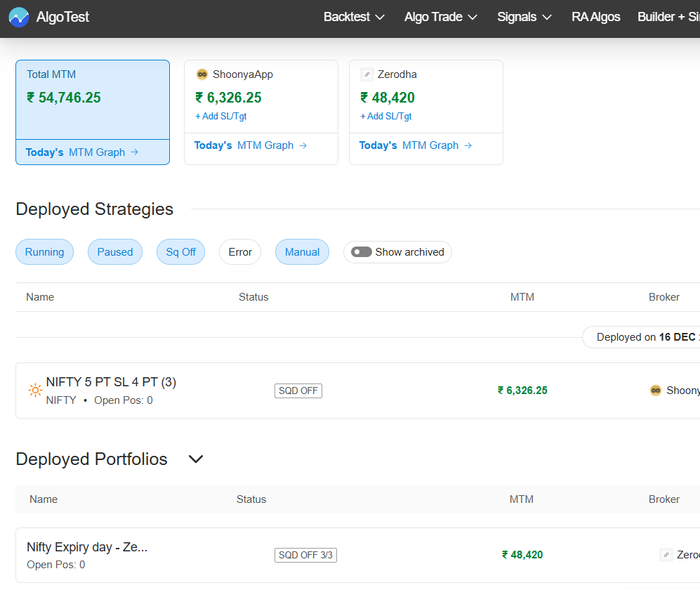
Task: Open Today's MTM Graph for ShoonyaApp
Action: point(251,145)
